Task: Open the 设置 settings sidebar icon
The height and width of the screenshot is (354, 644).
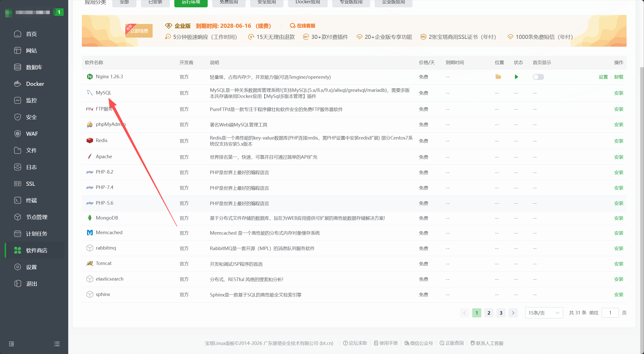Action: (x=17, y=267)
